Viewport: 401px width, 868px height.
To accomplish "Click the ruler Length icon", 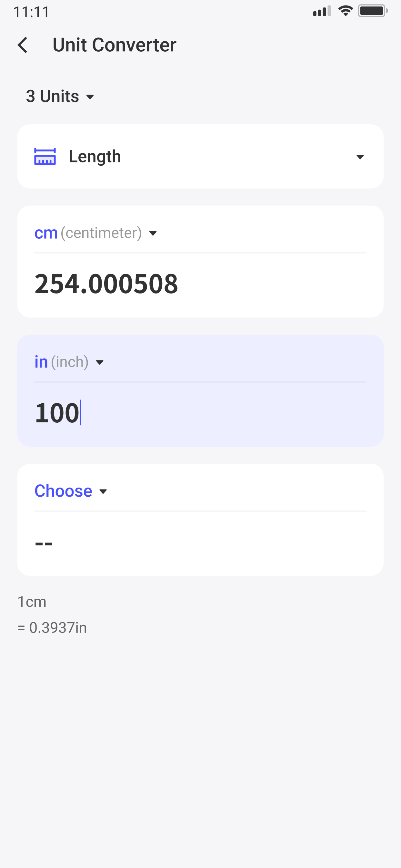I will (x=45, y=157).
